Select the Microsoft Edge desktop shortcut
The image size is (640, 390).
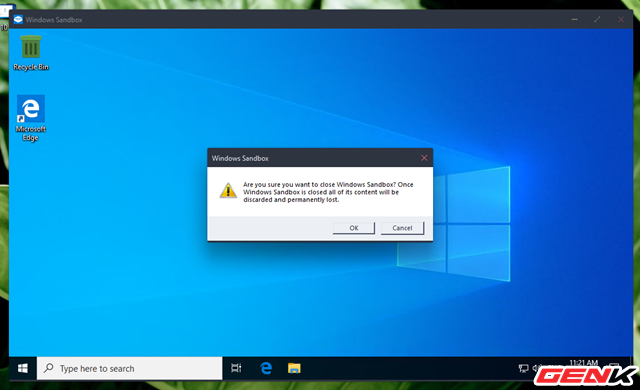pyautogui.click(x=31, y=118)
